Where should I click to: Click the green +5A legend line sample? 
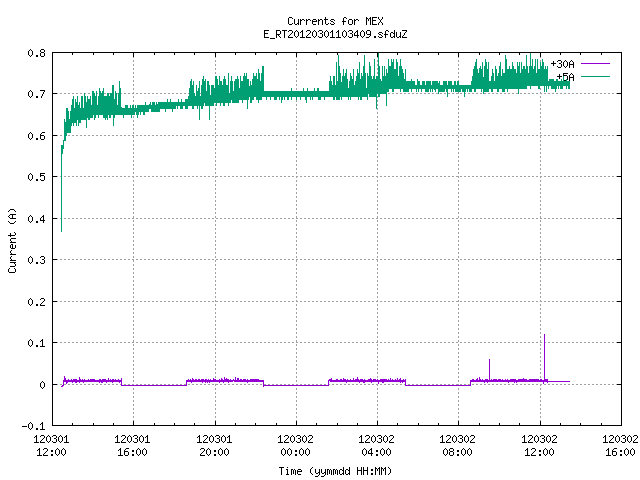point(595,76)
